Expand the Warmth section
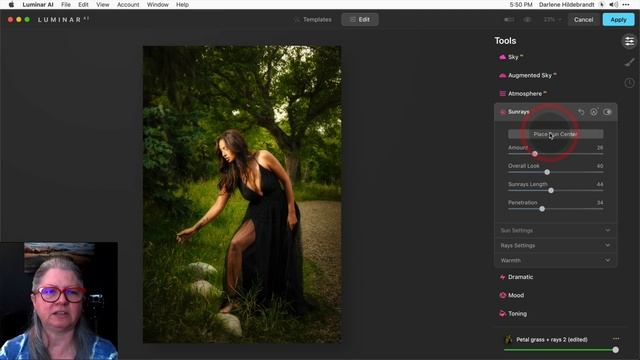 point(556,260)
